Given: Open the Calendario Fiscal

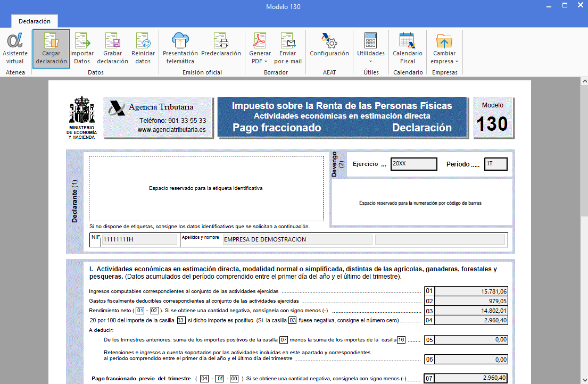Looking at the screenshot, I should (407, 48).
